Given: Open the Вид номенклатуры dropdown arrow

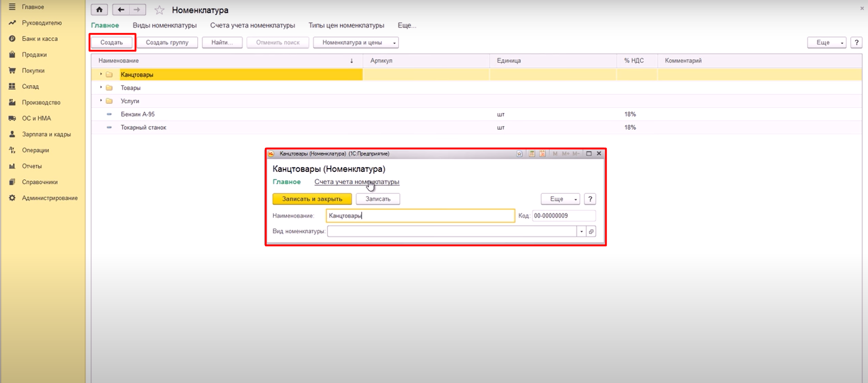Looking at the screenshot, I should click(582, 232).
